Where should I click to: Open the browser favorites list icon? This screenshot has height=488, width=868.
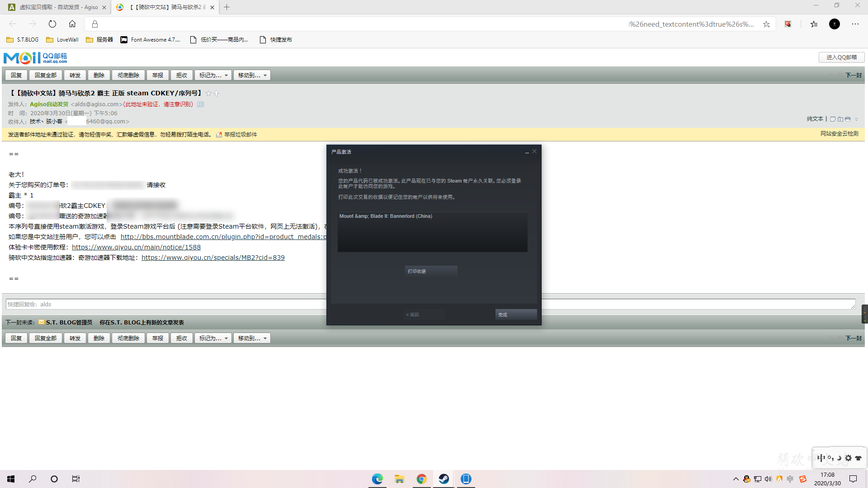click(814, 24)
